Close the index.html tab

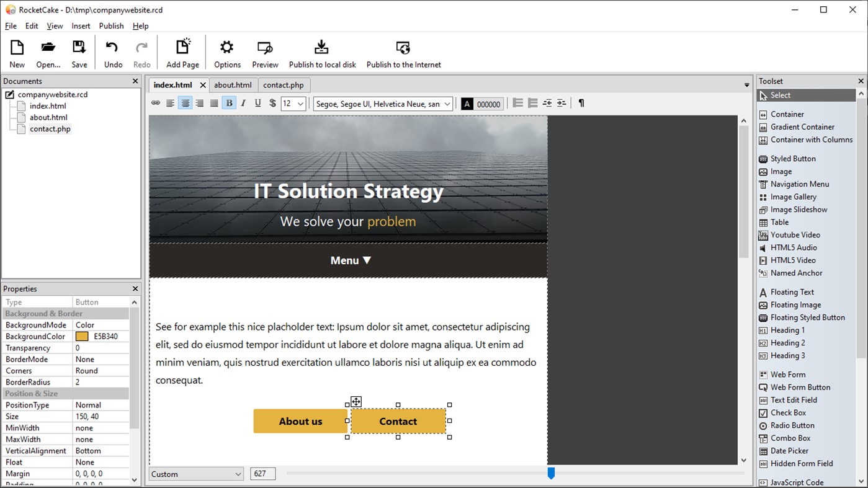point(202,85)
